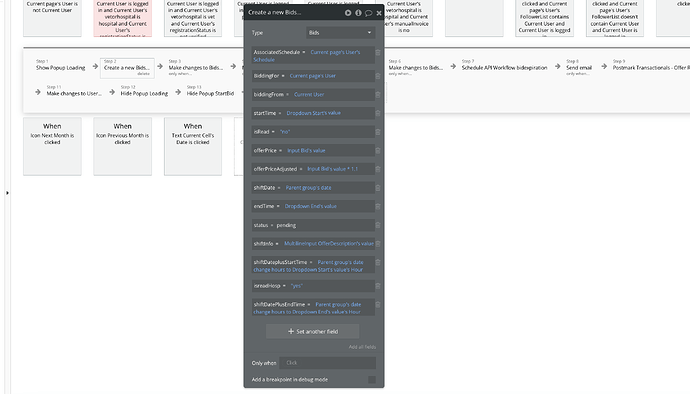This screenshot has height=394, width=690.
Task: Trash the isreadHosp field
Action: 378,286
